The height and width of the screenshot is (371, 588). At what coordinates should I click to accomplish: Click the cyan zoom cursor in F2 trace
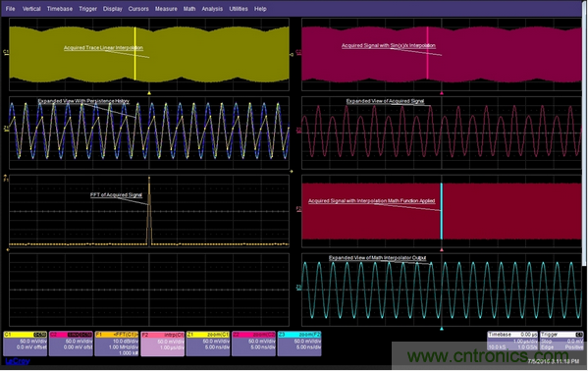[442, 211]
